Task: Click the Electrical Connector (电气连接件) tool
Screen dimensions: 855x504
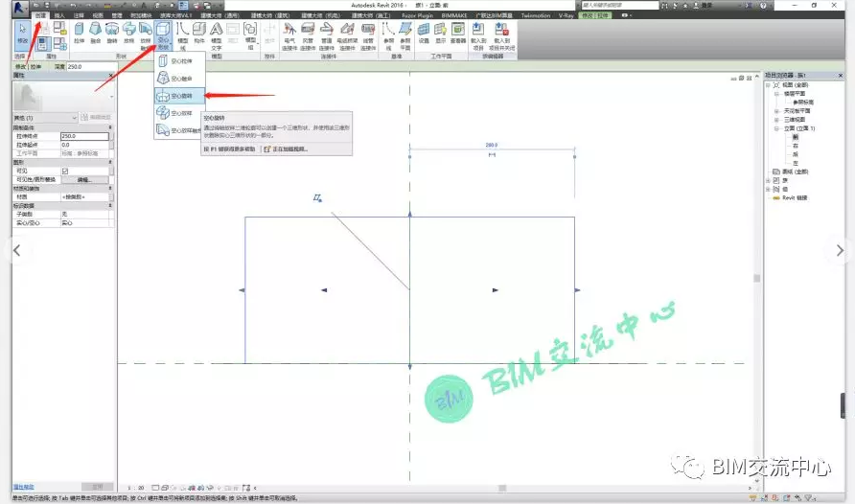Action: [x=289, y=36]
